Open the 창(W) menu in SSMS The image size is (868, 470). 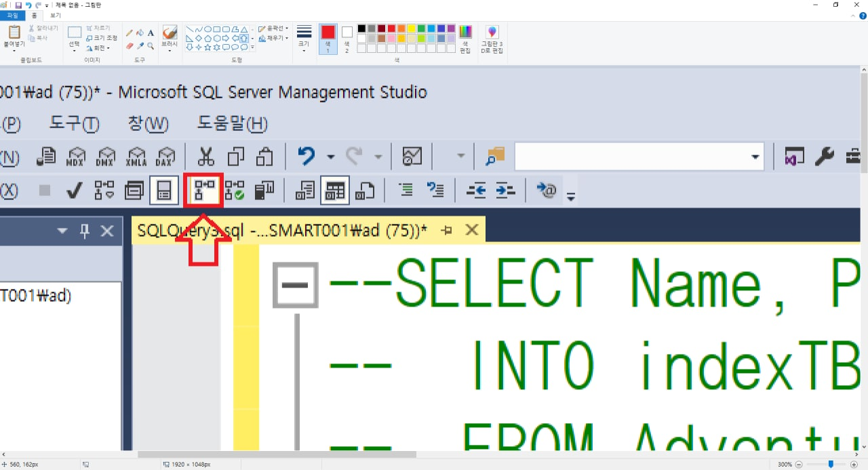(x=149, y=124)
